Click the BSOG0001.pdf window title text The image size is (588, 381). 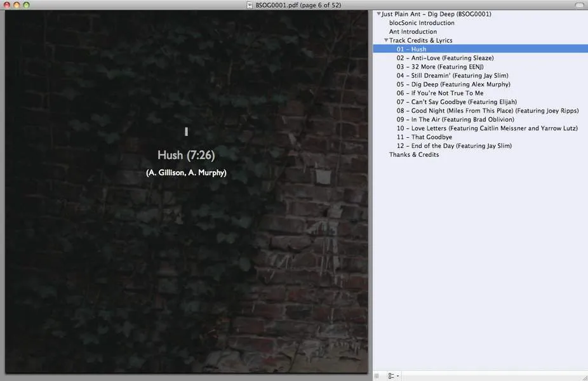[x=298, y=5]
